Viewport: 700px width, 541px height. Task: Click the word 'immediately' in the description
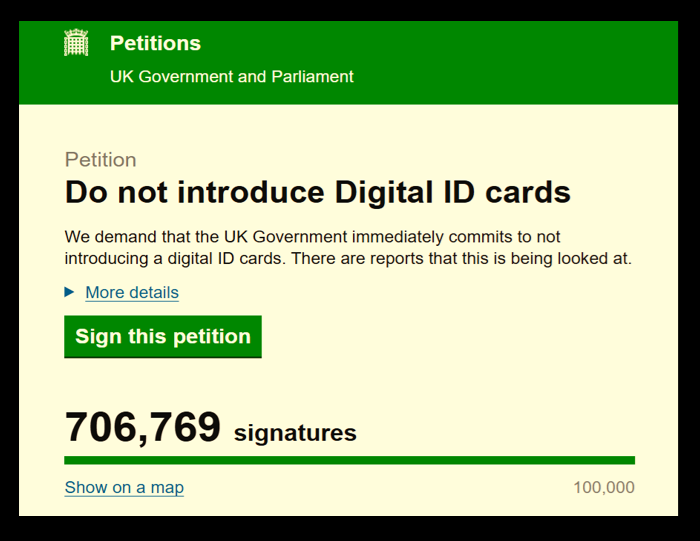tap(374, 237)
